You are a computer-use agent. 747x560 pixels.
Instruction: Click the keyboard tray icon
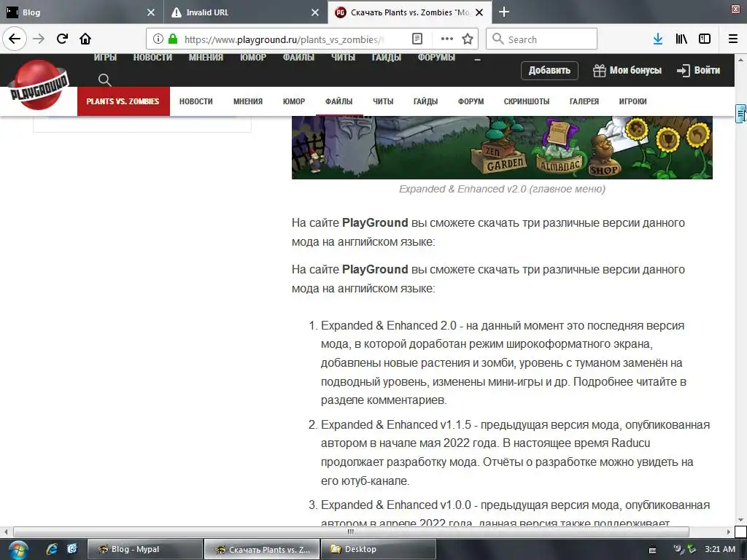(653, 550)
